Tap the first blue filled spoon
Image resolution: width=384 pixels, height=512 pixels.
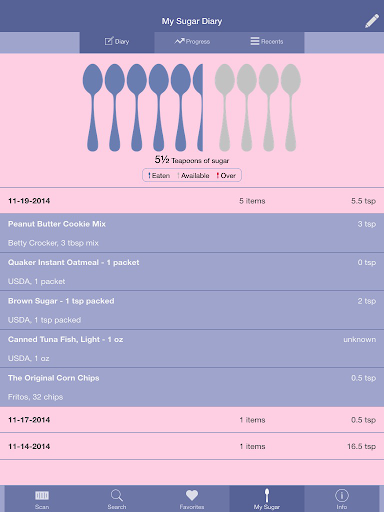pyautogui.click(x=93, y=107)
